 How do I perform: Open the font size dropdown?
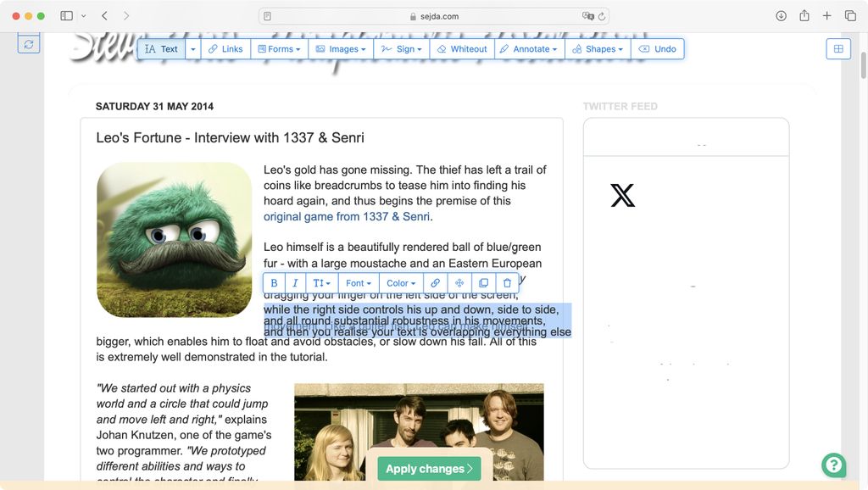click(x=322, y=282)
